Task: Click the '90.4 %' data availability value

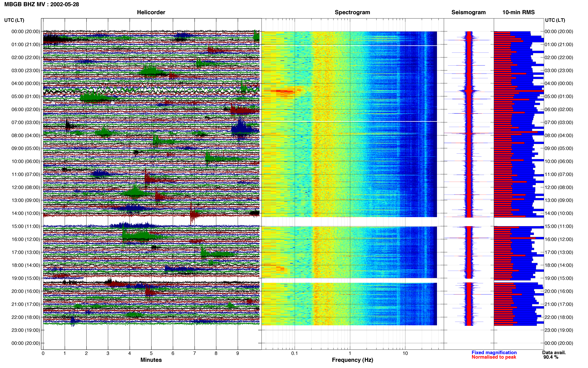Action: point(551,357)
